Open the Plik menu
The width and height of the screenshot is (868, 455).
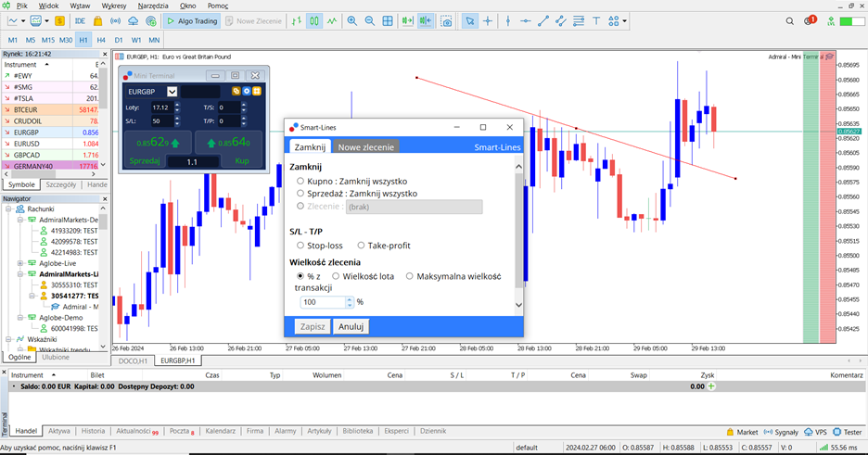point(22,6)
